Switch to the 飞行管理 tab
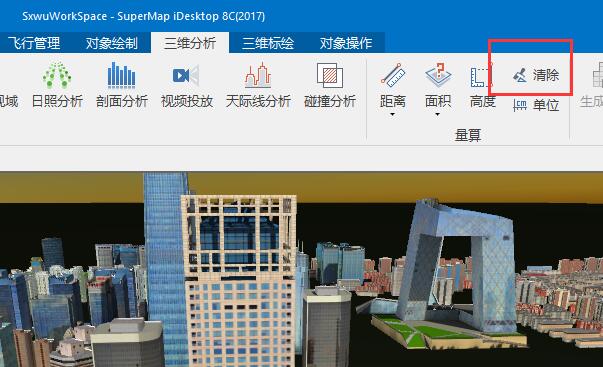Image resolution: width=603 pixels, height=367 pixels. pos(34,43)
